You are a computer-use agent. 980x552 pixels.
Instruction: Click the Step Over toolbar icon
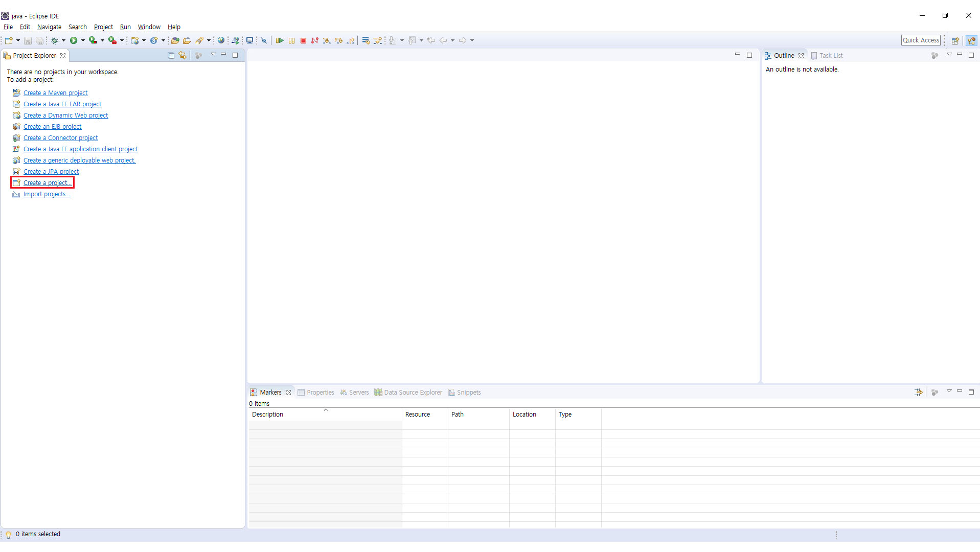pos(338,40)
